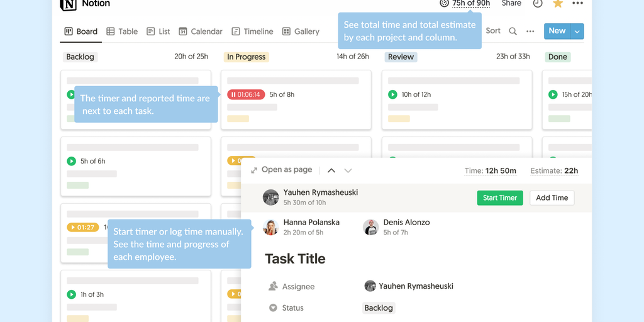The image size is (644, 322).
Task: Click the 20h of 25h Backlog total
Action: click(x=191, y=57)
